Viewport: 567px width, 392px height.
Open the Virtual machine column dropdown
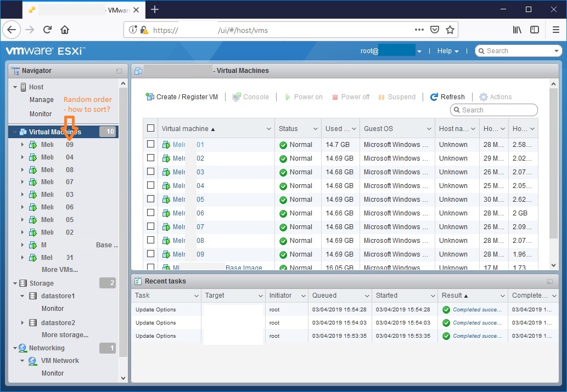268,129
